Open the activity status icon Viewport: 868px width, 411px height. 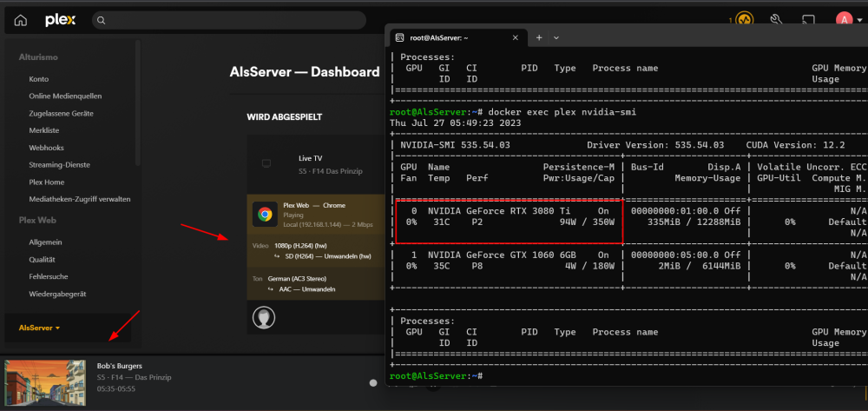744,21
